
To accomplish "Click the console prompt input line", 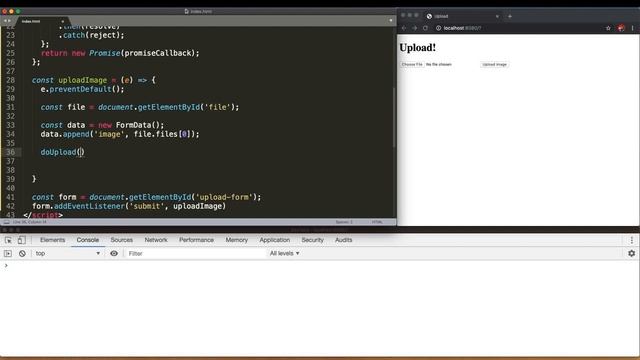I will tap(320, 266).
